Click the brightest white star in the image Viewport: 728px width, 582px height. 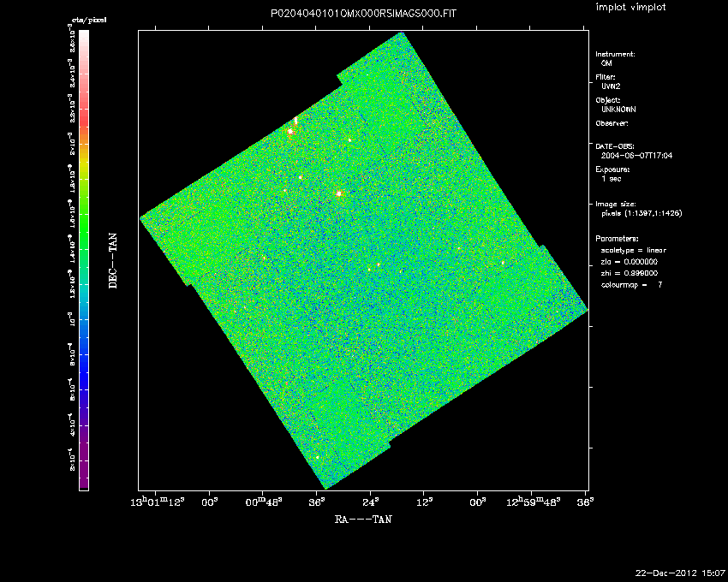(340, 193)
